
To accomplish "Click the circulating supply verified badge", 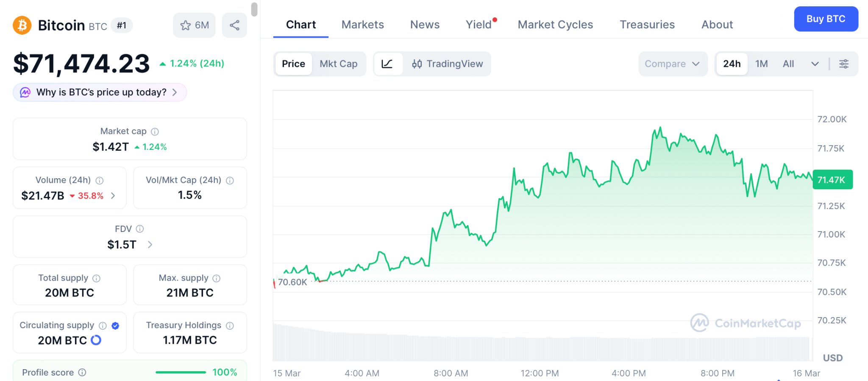I will pos(115,326).
